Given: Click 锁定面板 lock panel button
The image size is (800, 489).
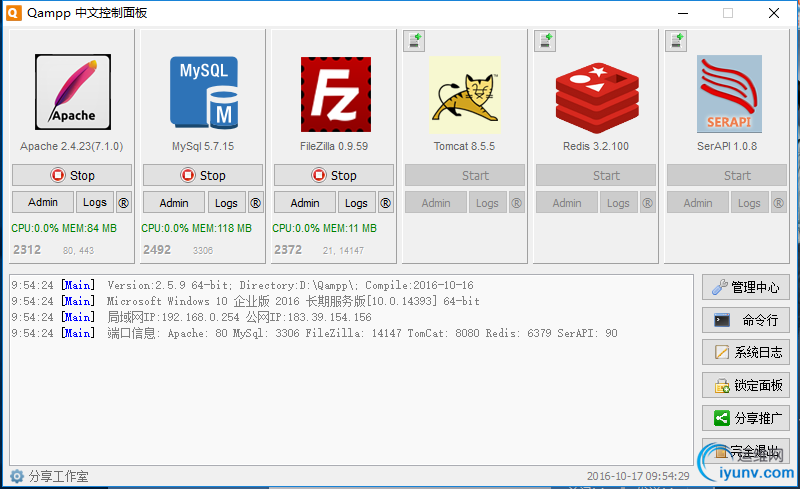Looking at the screenshot, I should pos(745,385).
